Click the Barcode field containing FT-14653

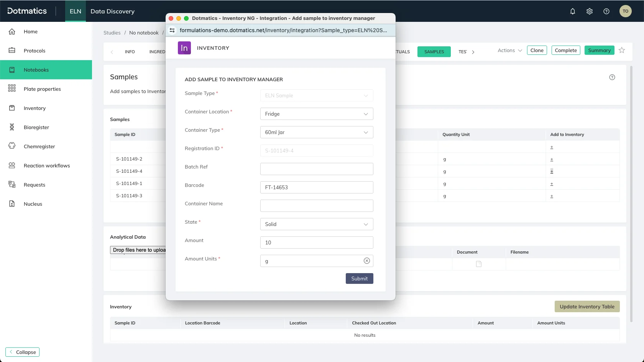pyautogui.click(x=317, y=187)
